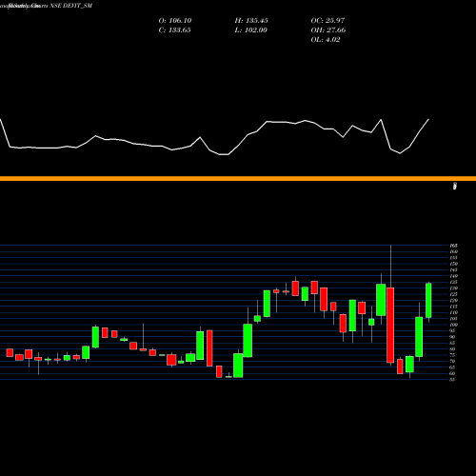Click the 70 price axis label
The width and height of the screenshot is (476, 476).
pyautogui.click(x=452, y=362)
